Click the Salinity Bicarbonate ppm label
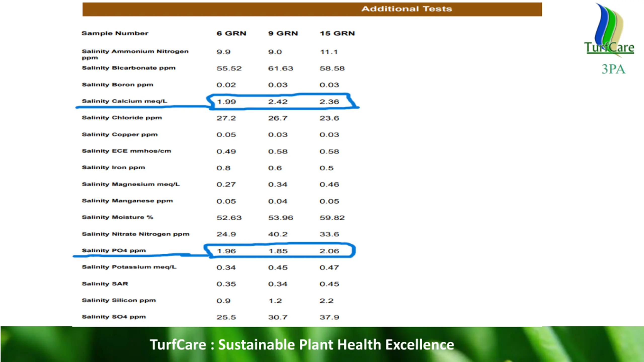This screenshot has width=644, height=362. click(129, 68)
